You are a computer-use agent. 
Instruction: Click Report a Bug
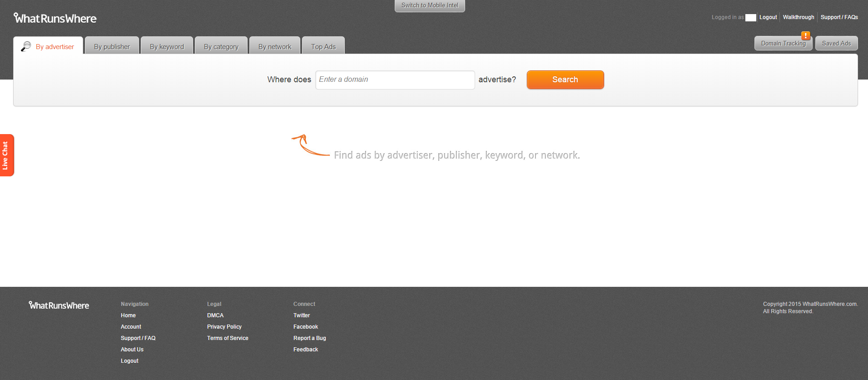coord(310,338)
